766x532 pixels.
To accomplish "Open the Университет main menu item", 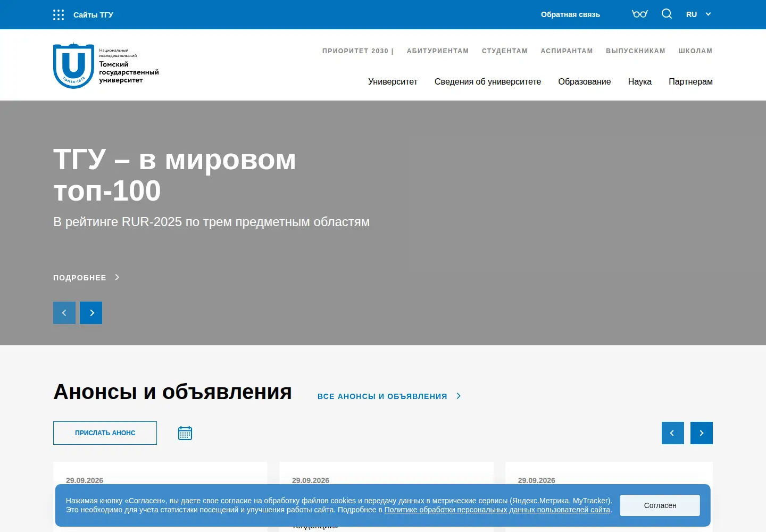I will point(393,82).
